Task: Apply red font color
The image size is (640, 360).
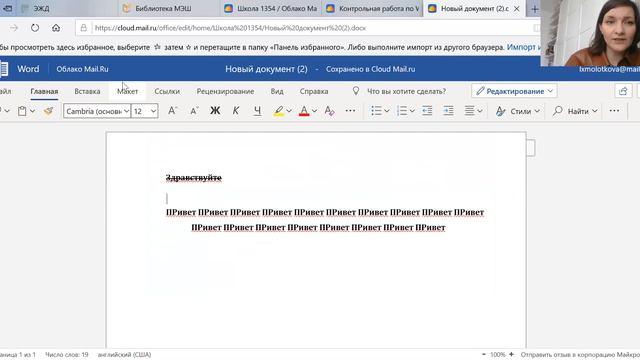Action: (x=304, y=111)
